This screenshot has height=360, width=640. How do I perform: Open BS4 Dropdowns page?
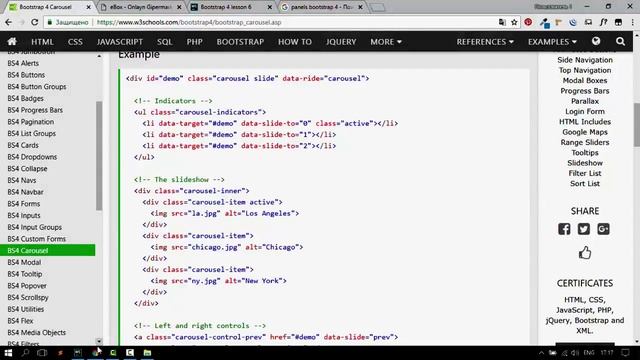(x=32, y=157)
